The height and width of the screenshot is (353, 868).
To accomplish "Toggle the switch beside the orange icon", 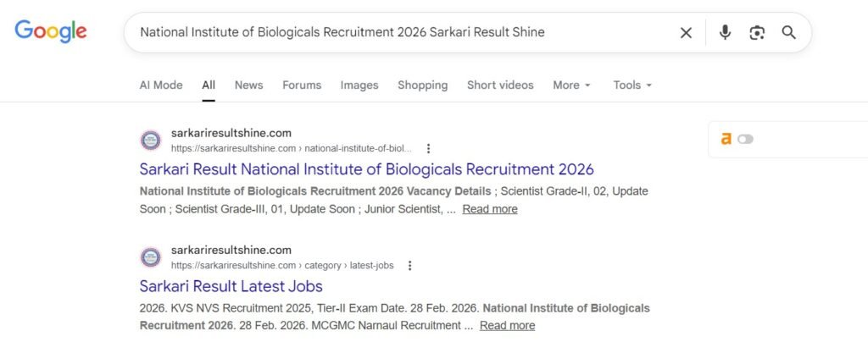I will (745, 139).
